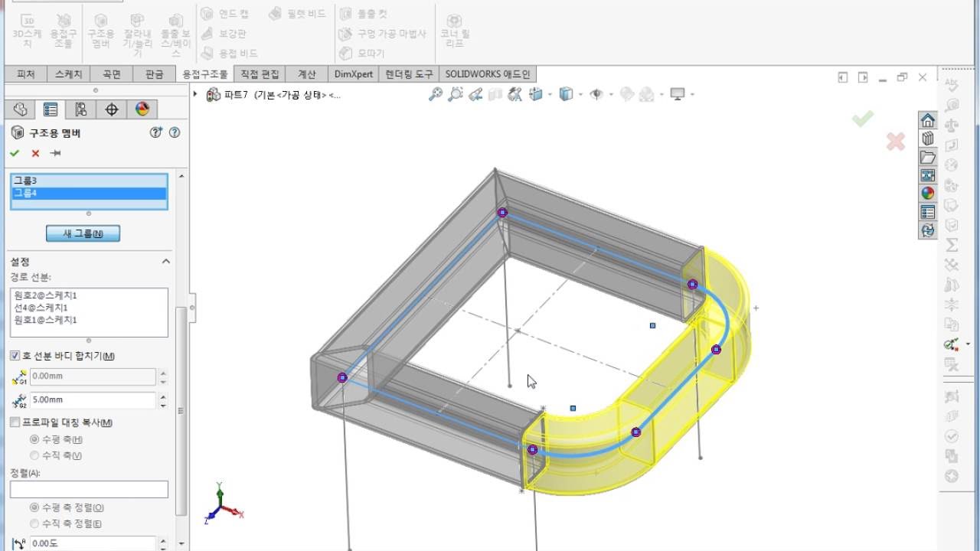Select the 구조용 멤버 ribbon tool
Viewport: 980px width, 551px height.
coord(101,31)
